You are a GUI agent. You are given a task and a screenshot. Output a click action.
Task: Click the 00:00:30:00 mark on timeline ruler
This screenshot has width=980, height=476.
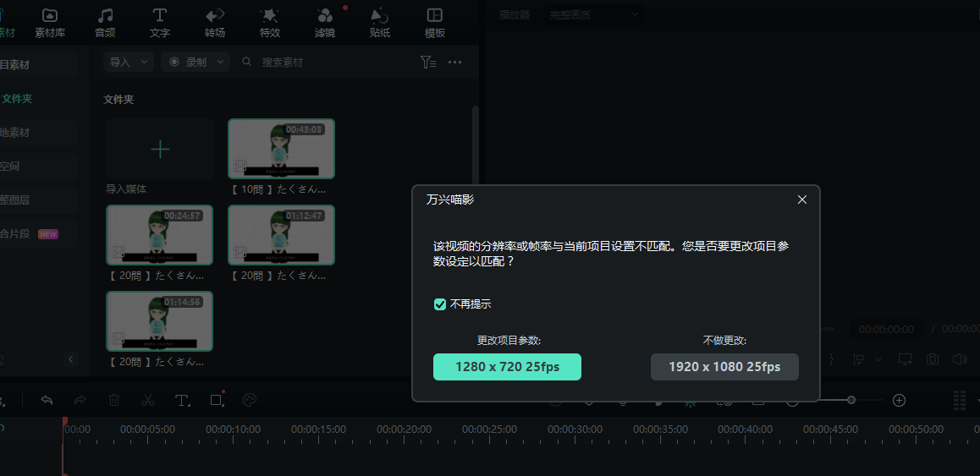(x=575, y=429)
